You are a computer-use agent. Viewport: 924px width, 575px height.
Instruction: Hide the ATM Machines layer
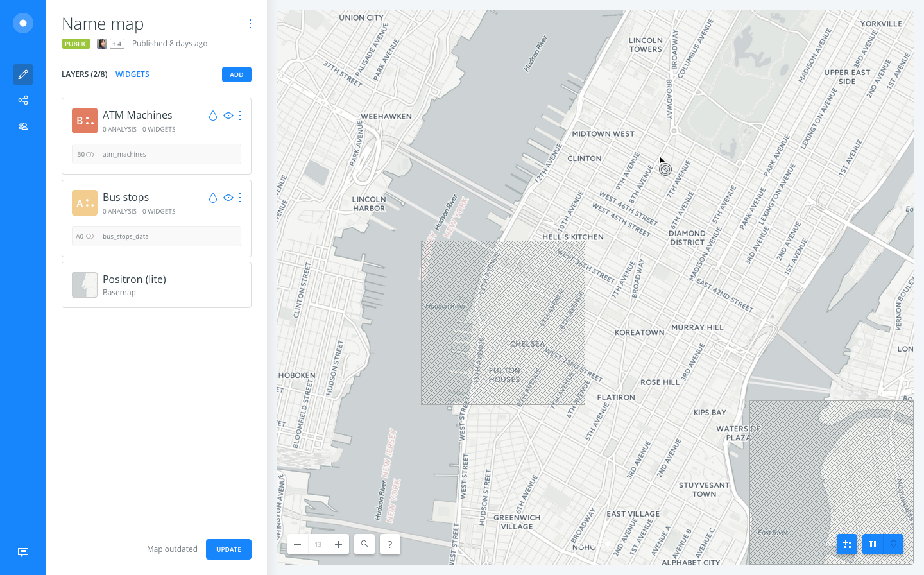(228, 116)
